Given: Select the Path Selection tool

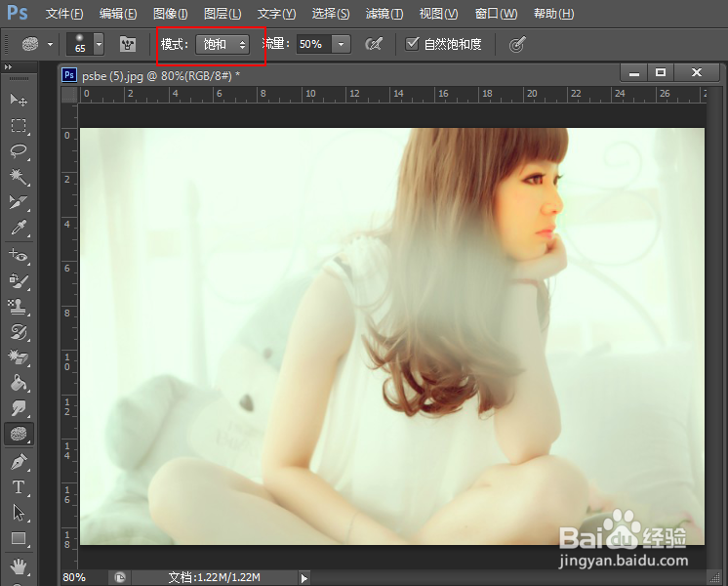Looking at the screenshot, I should [19, 513].
